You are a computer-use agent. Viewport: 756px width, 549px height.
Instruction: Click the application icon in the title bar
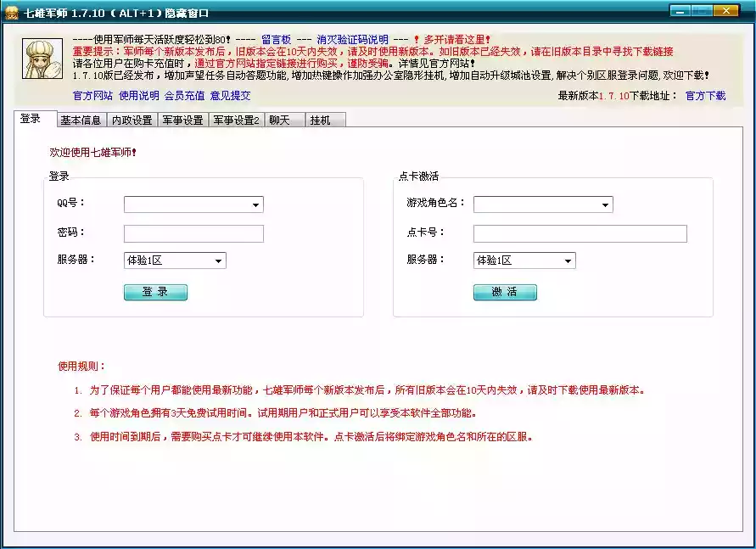pyautogui.click(x=11, y=12)
